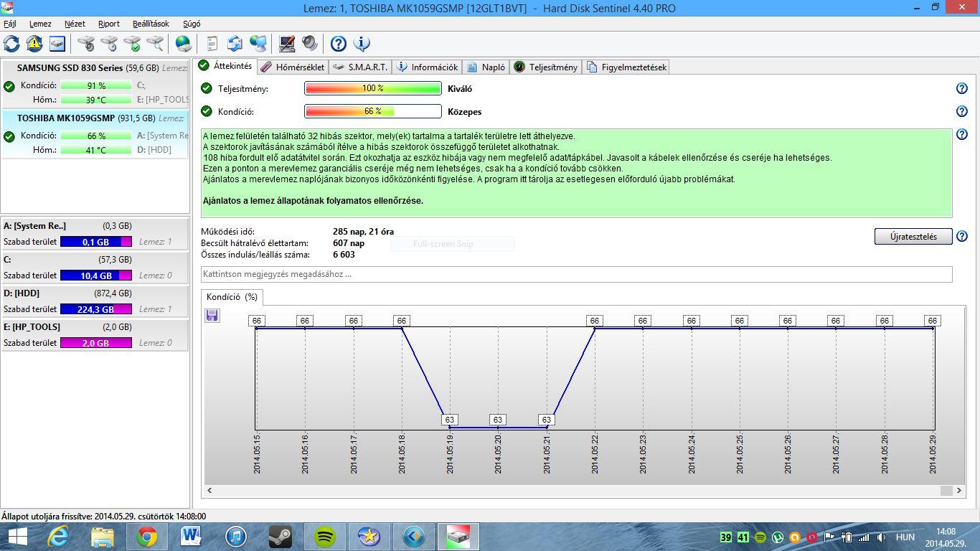The width and height of the screenshot is (980, 551).
Task: Open the Windows Start button
Action: [17, 537]
